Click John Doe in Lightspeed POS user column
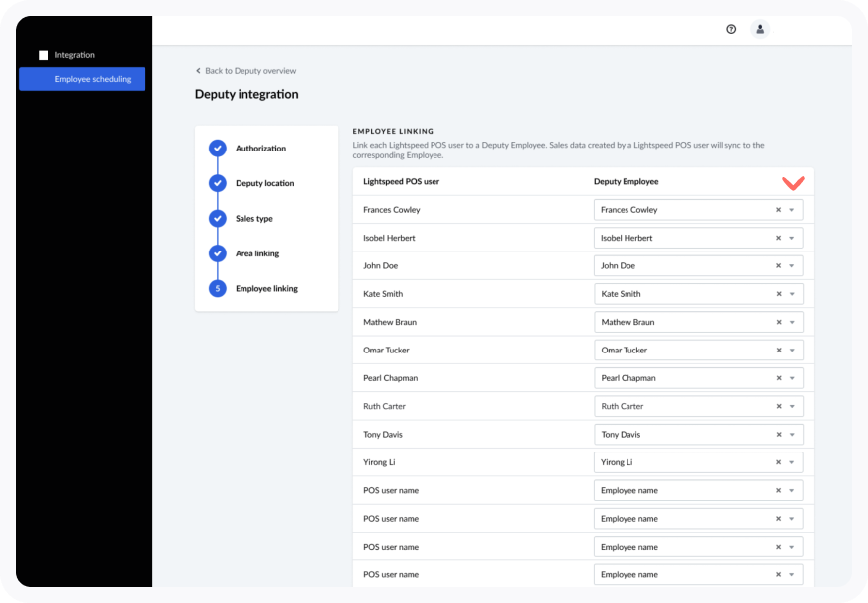The image size is (868, 603). (x=380, y=266)
